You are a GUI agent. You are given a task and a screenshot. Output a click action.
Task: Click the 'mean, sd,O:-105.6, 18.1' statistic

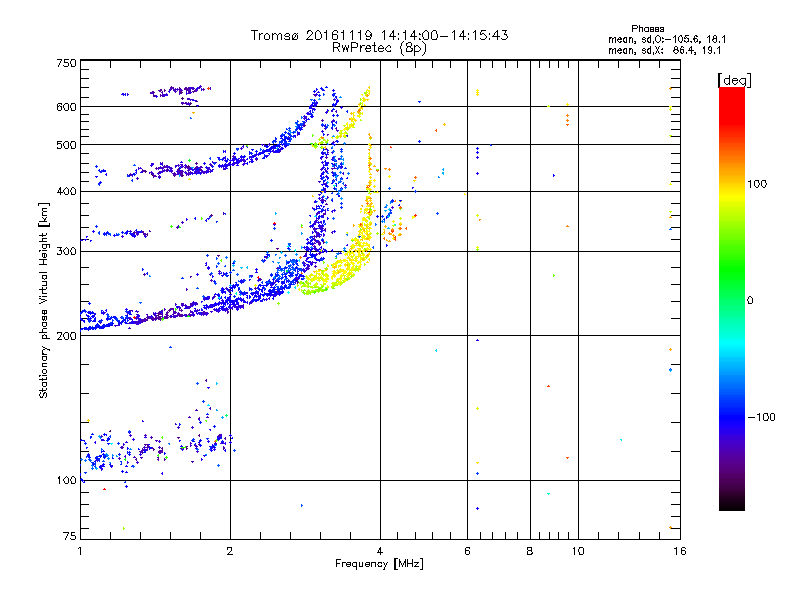667,39
